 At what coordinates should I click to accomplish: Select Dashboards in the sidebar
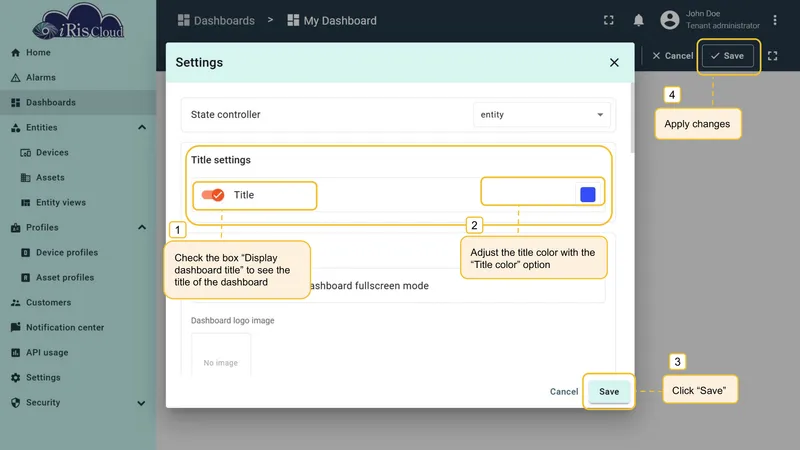(x=78, y=103)
